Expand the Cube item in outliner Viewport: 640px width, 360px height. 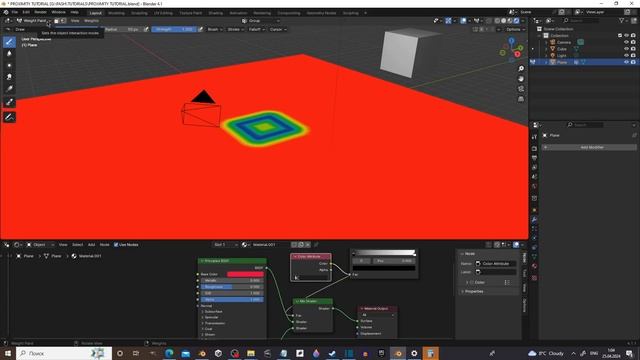[x=546, y=49]
